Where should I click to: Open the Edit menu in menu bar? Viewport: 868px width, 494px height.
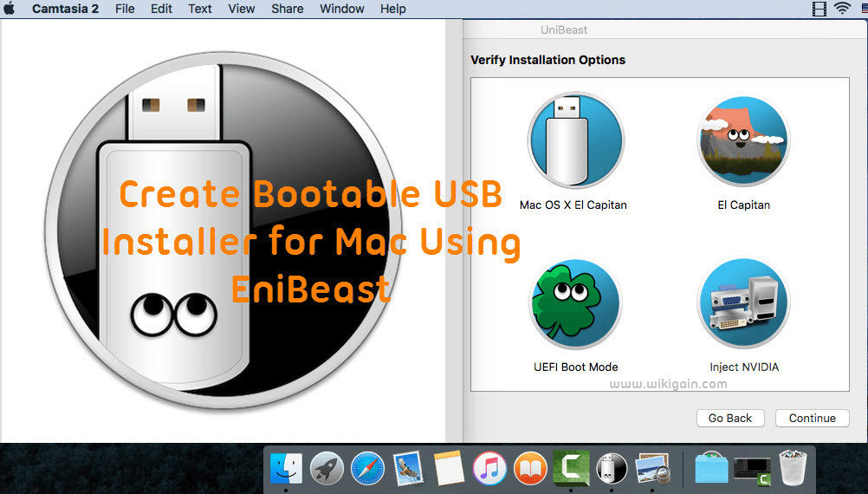161,9
